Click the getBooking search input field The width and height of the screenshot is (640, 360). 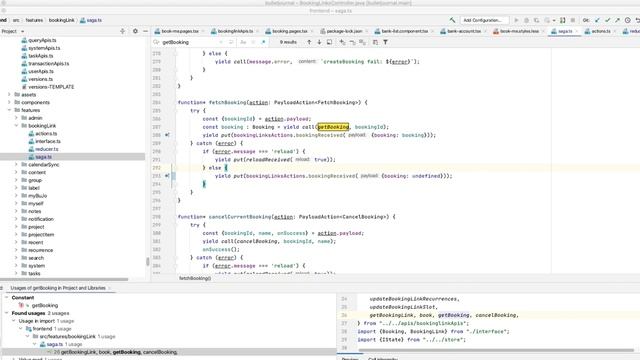tap(189, 42)
